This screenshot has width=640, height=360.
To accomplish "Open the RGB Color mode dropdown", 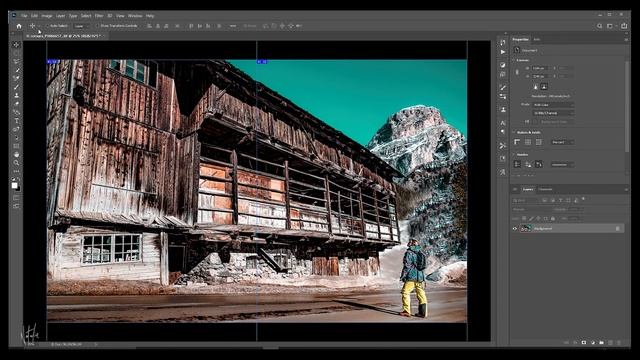I will tap(553, 105).
